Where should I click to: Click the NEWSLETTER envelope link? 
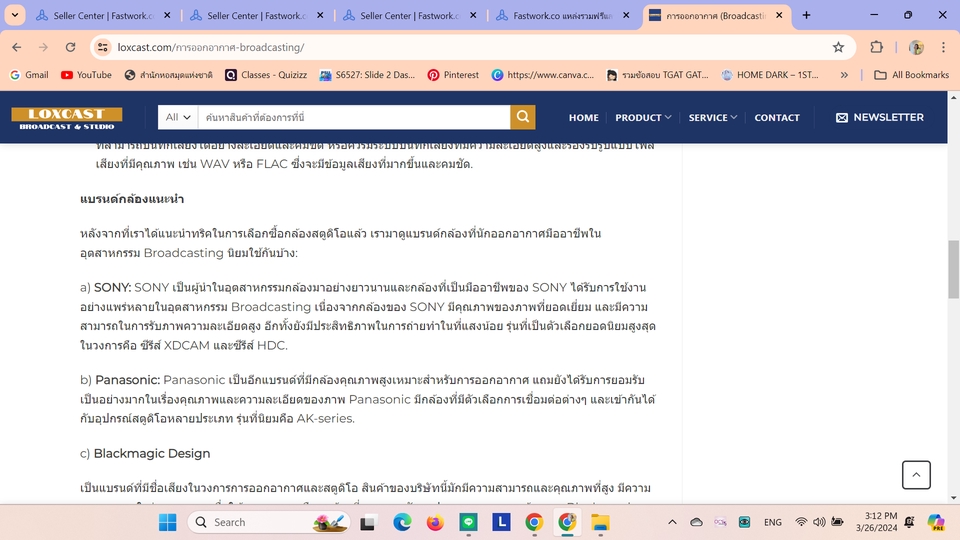pos(879,118)
